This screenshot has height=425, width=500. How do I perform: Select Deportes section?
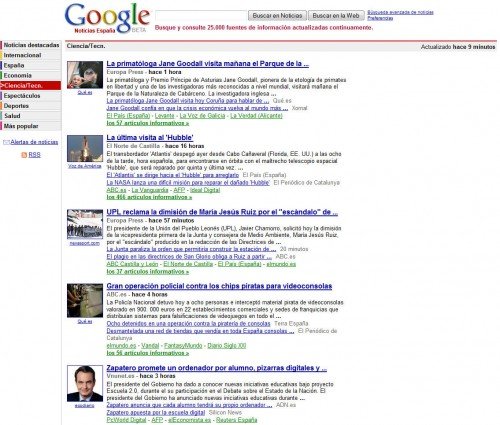coord(31,106)
